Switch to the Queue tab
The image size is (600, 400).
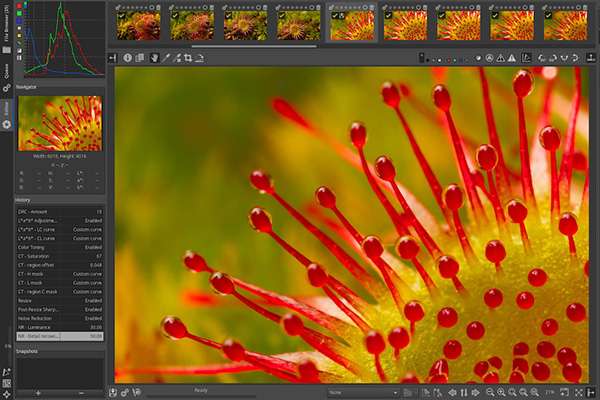tap(7, 78)
